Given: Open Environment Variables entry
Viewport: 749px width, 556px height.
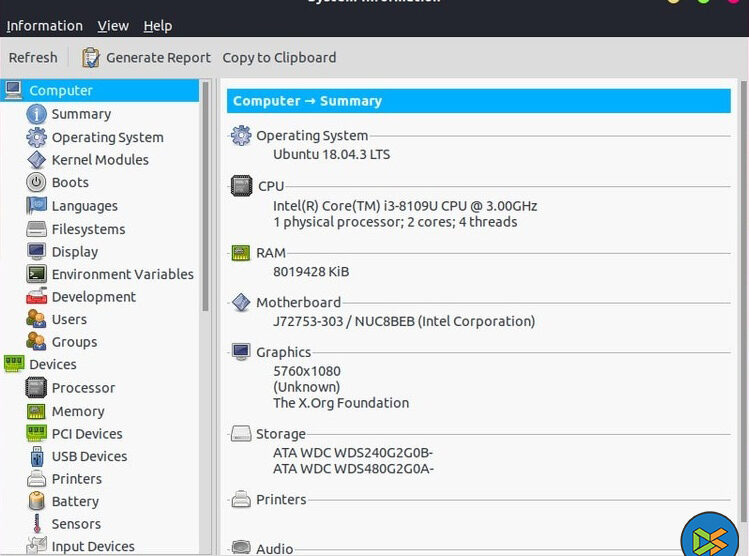Looking at the screenshot, I should (x=122, y=274).
